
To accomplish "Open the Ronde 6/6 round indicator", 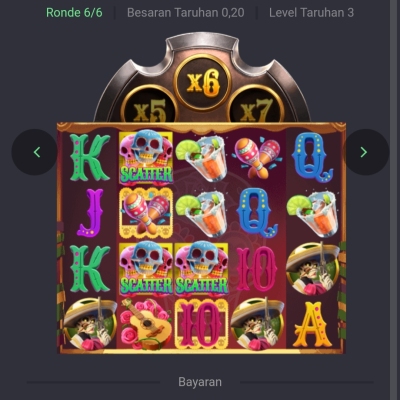I will 74,13.
